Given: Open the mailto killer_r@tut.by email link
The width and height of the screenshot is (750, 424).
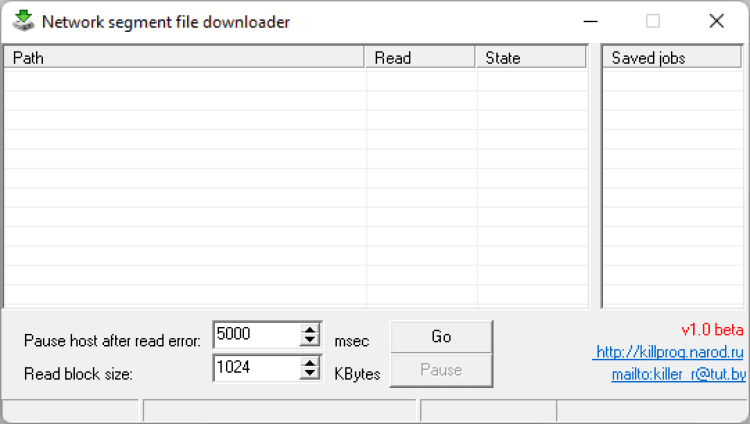Looking at the screenshot, I should click(x=677, y=375).
